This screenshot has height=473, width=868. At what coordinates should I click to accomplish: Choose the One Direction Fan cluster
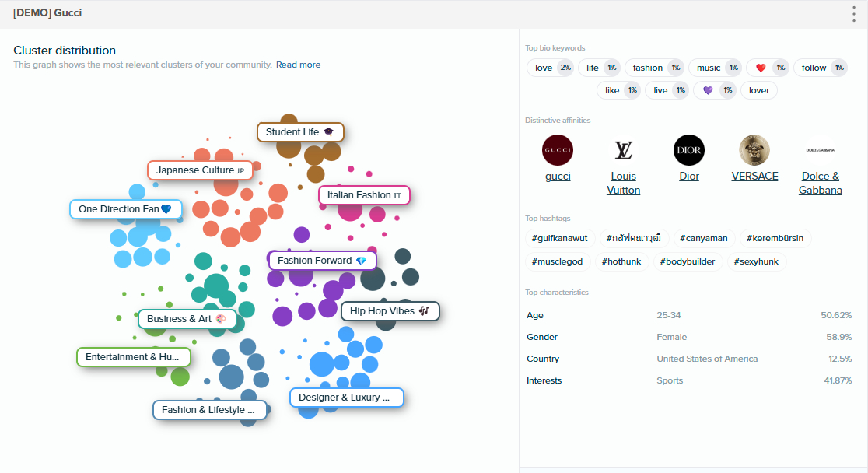[125, 209]
